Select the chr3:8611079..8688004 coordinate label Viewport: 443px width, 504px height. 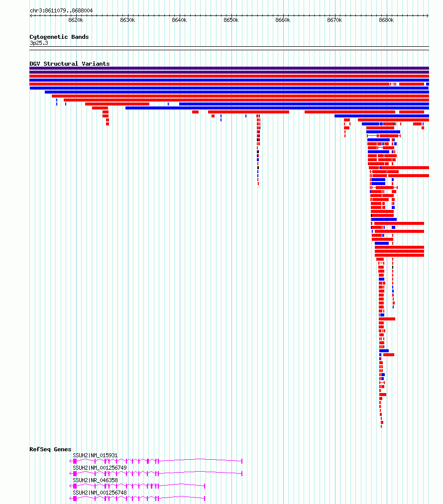coord(61,10)
